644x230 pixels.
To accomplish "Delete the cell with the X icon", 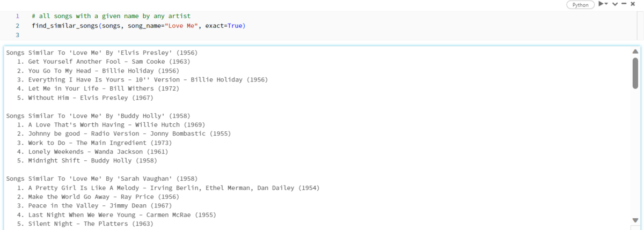I will click(633, 4).
